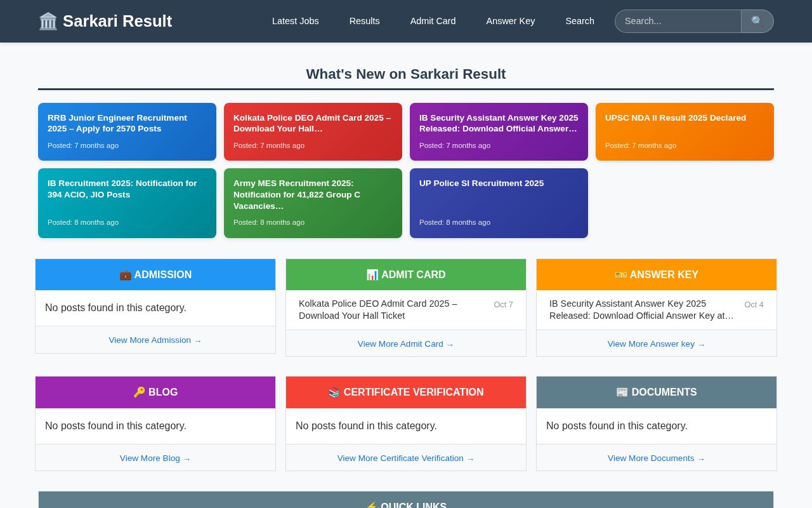This screenshot has width=812, height=508.
Task: Follow View More Answer key link
Action: tap(656, 344)
